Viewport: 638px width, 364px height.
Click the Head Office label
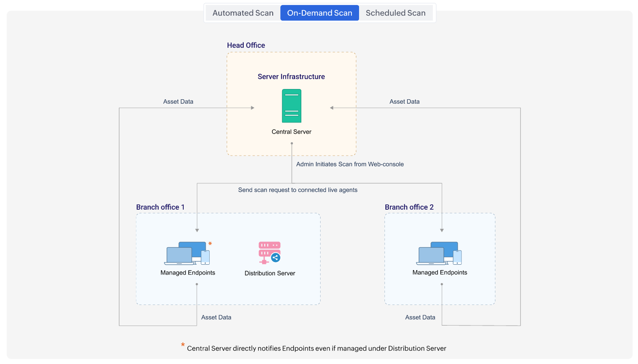[246, 45]
